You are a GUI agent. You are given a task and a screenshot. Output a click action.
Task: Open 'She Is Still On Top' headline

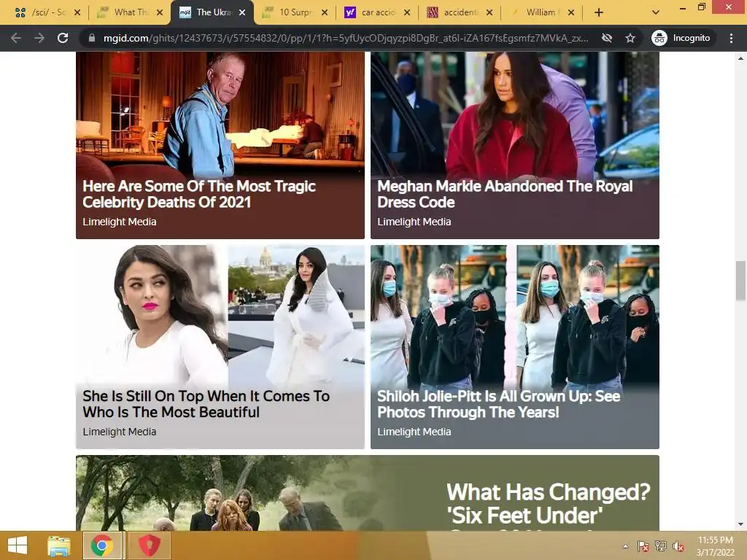tap(206, 404)
